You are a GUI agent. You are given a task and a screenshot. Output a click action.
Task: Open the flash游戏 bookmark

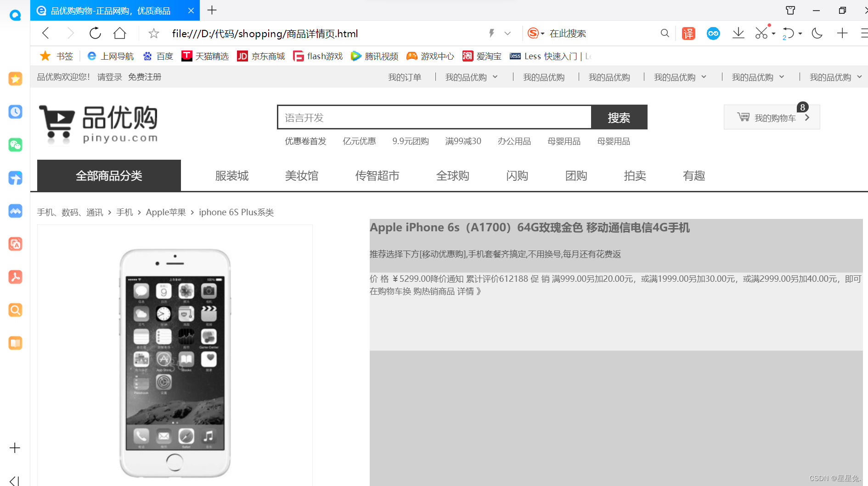318,56
